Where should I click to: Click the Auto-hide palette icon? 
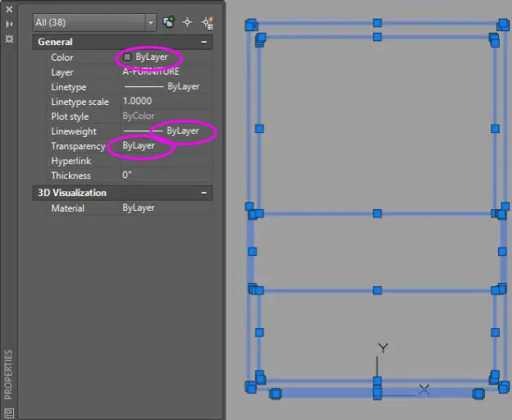[x=9, y=24]
